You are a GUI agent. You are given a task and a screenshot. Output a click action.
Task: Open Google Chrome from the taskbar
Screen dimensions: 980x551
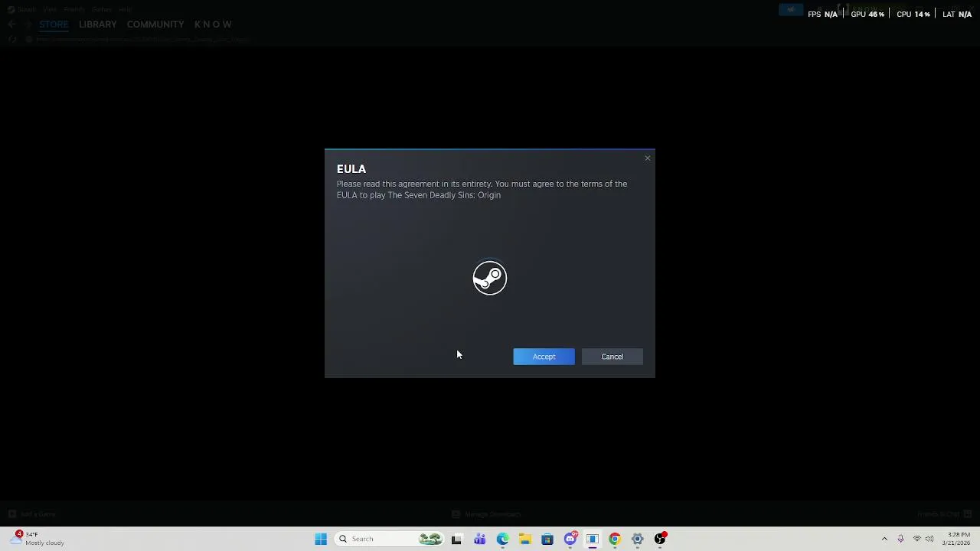click(615, 539)
